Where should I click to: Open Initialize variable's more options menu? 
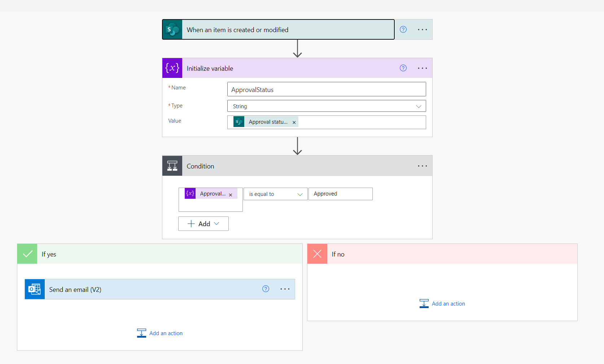click(422, 68)
